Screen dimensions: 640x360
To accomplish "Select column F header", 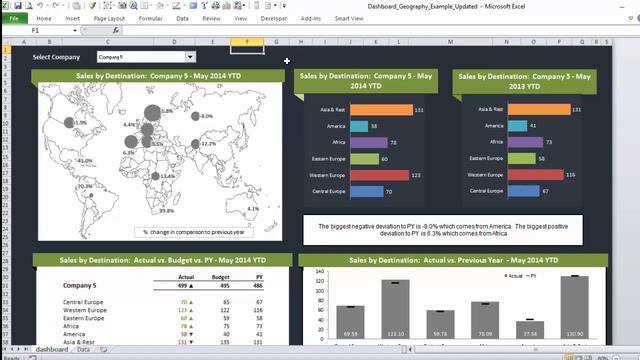I will (247, 42).
